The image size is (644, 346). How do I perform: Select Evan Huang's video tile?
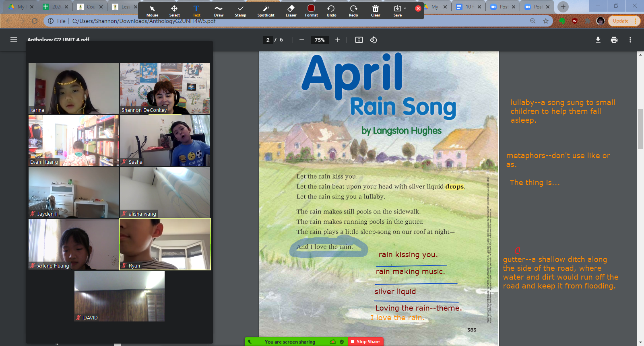pos(74,140)
